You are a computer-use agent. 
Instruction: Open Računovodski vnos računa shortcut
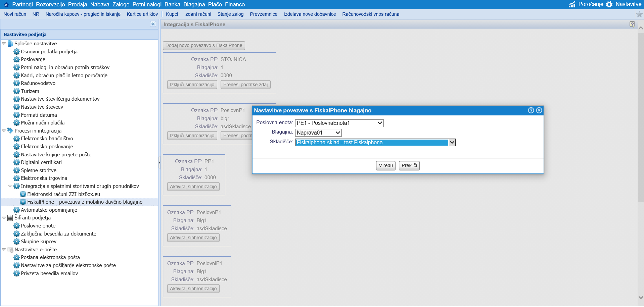click(x=371, y=14)
